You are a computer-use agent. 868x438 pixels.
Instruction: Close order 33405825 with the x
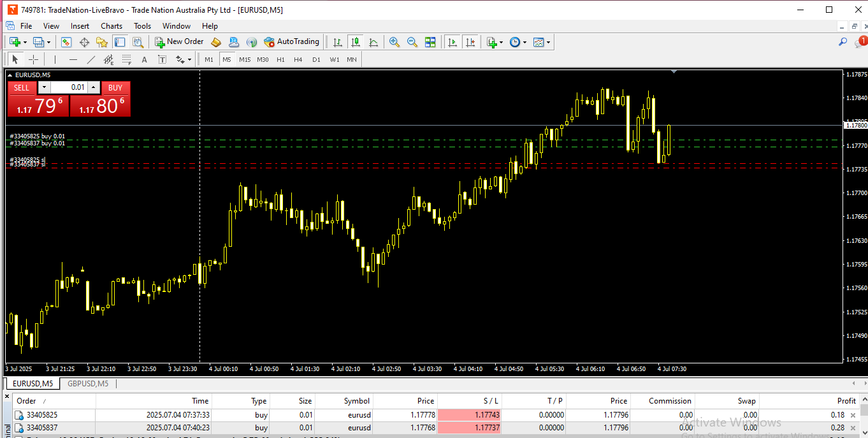(x=853, y=415)
